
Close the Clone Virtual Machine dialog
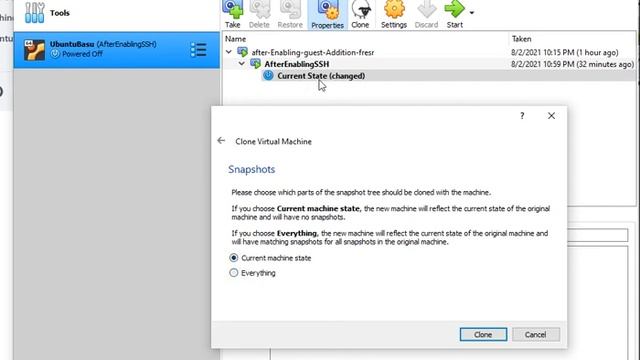pos(551,116)
